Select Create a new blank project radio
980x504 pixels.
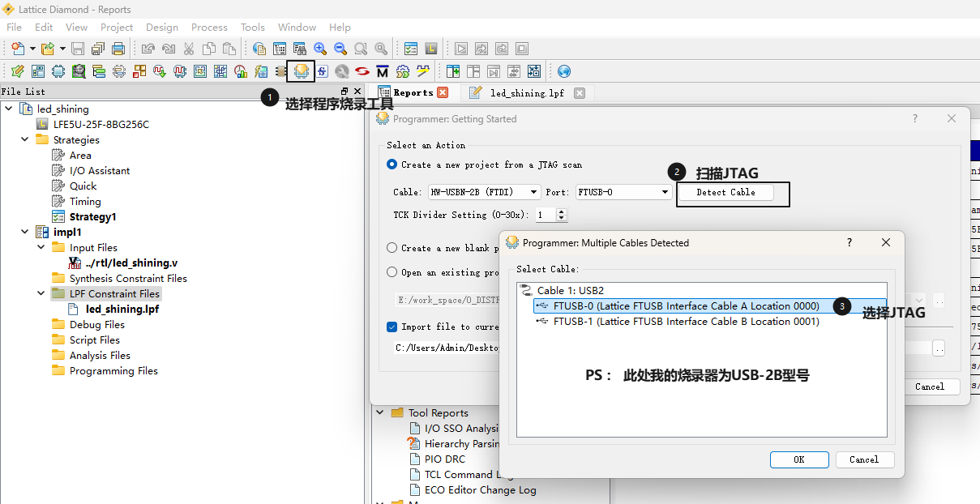click(x=392, y=248)
